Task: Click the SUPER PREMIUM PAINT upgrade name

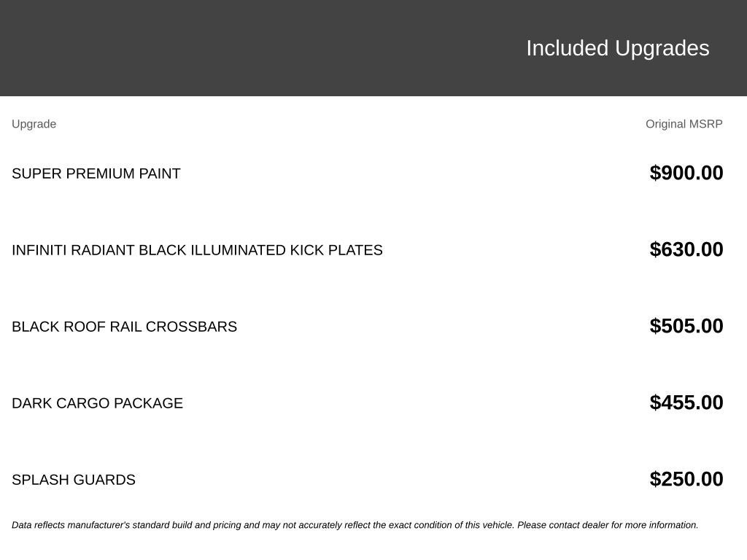Action: (96, 174)
